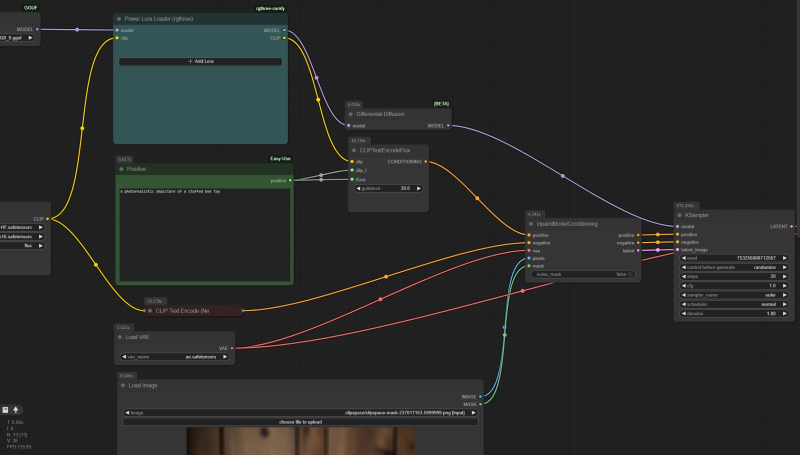Open the scheduler dropdown

click(735, 304)
